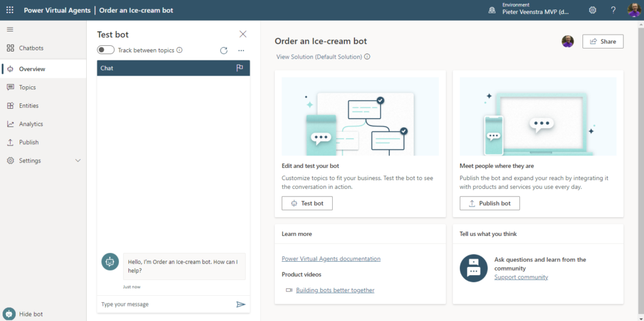Open the Environment picker
Image resolution: width=644 pixels, height=321 pixels.
point(528,10)
